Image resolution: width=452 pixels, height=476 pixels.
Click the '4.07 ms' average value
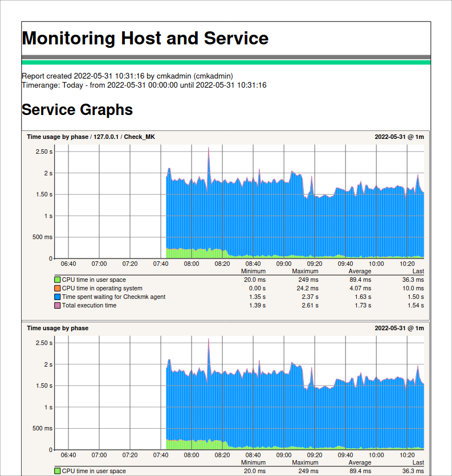coord(360,288)
